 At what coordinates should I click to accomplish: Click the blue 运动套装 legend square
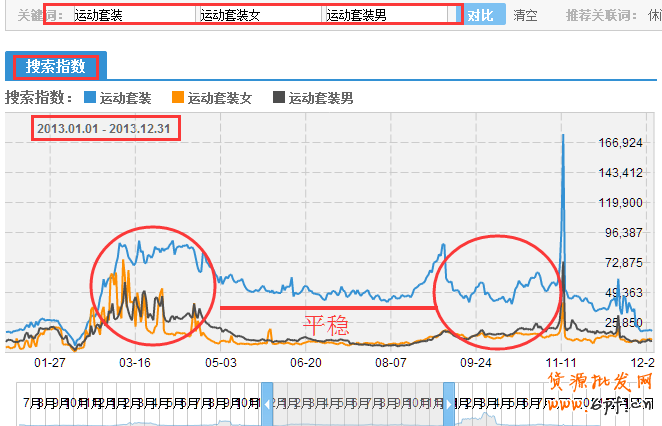(x=90, y=98)
